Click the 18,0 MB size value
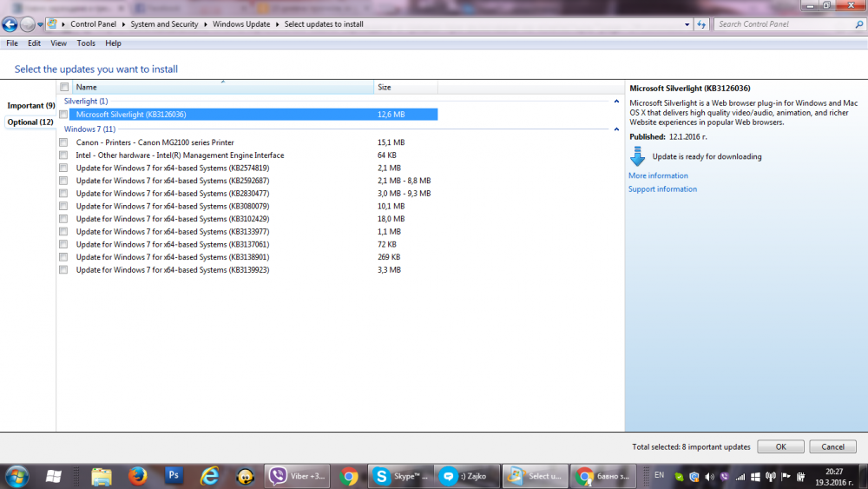The height and width of the screenshot is (489, 868). coord(391,219)
